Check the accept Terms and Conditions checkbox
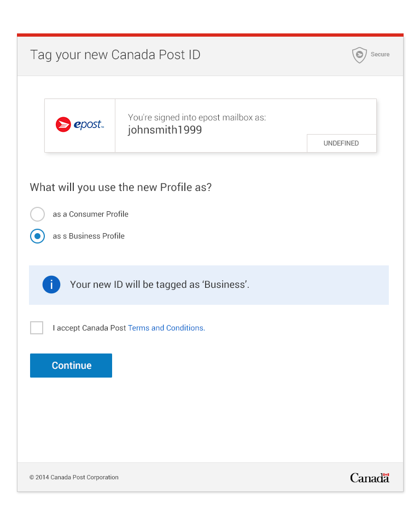The height and width of the screenshot is (510, 420). tap(37, 328)
